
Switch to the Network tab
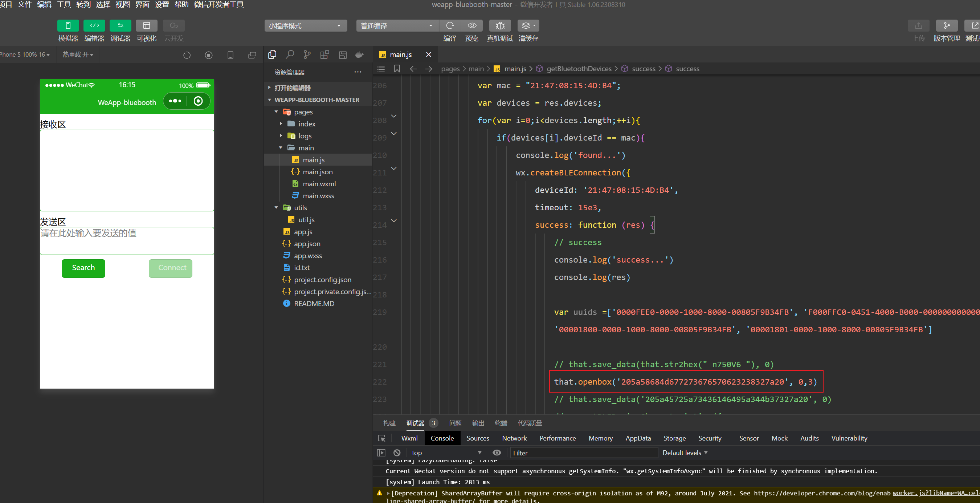(x=514, y=438)
